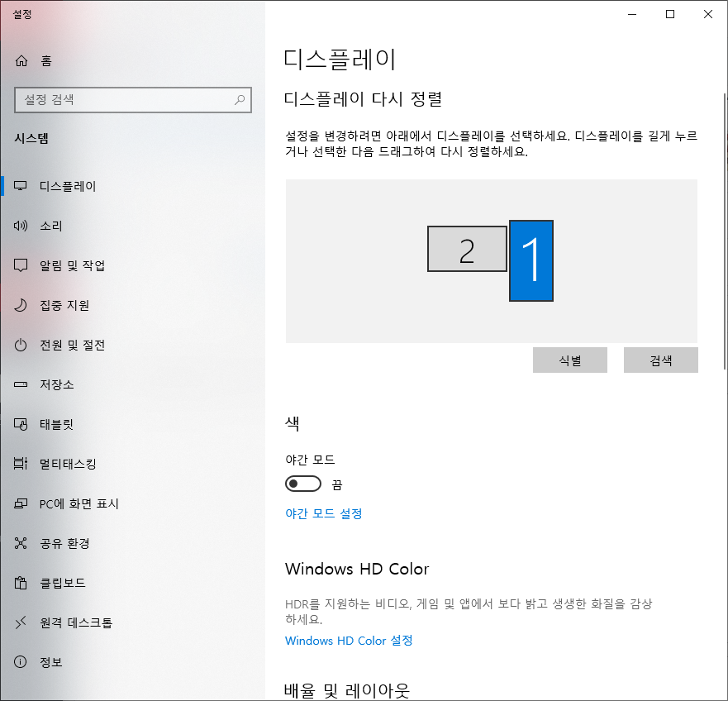The width and height of the screenshot is (728, 701).
Task: Toggle the 야간 모드 night light switch
Action: click(302, 484)
